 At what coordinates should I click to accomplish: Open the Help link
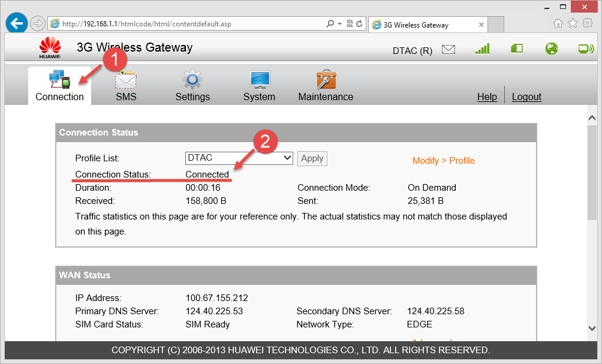click(487, 97)
